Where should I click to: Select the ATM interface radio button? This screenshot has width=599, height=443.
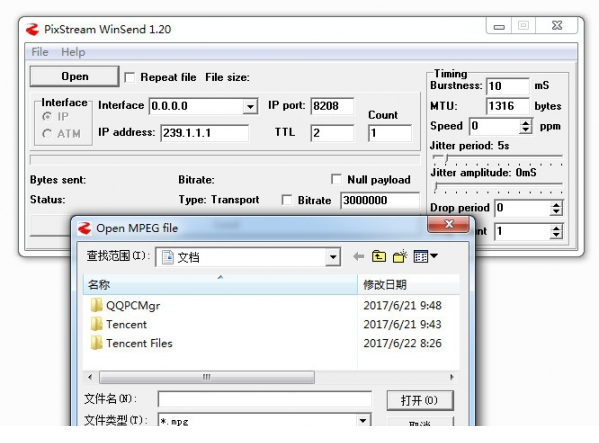(47, 133)
